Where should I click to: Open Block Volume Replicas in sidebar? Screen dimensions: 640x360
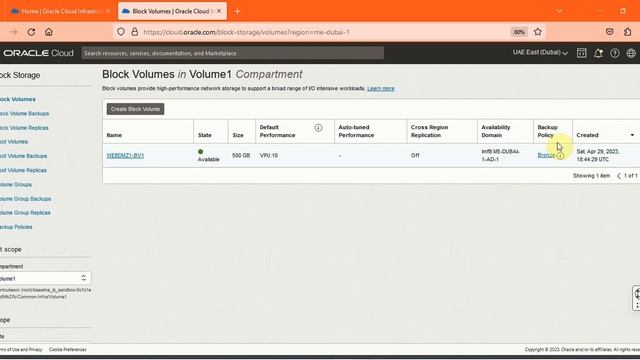pyautogui.click(x=24, y=128)
